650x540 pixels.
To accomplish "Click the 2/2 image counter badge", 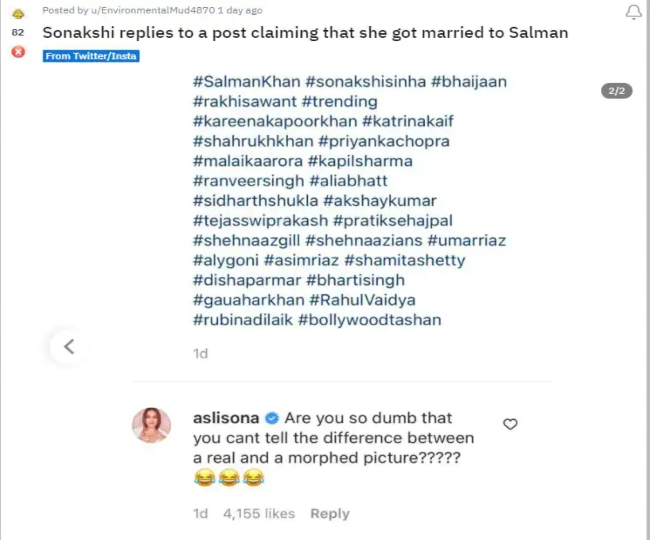I will pos(617,91).
